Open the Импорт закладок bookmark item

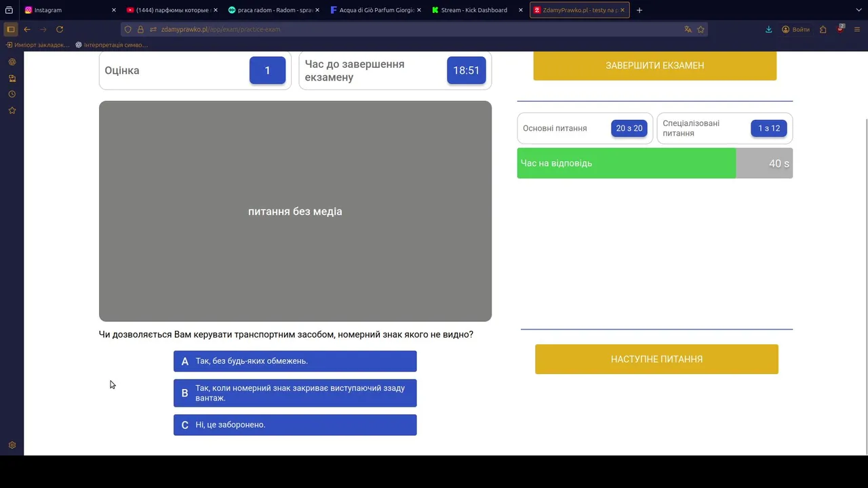[37, 45]
